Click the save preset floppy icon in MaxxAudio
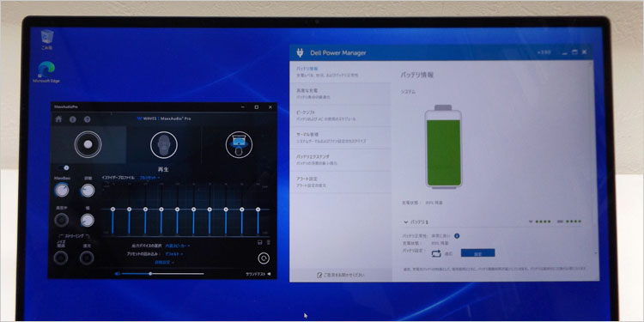Viewport: 644px width, 322px height. [259, 242]
